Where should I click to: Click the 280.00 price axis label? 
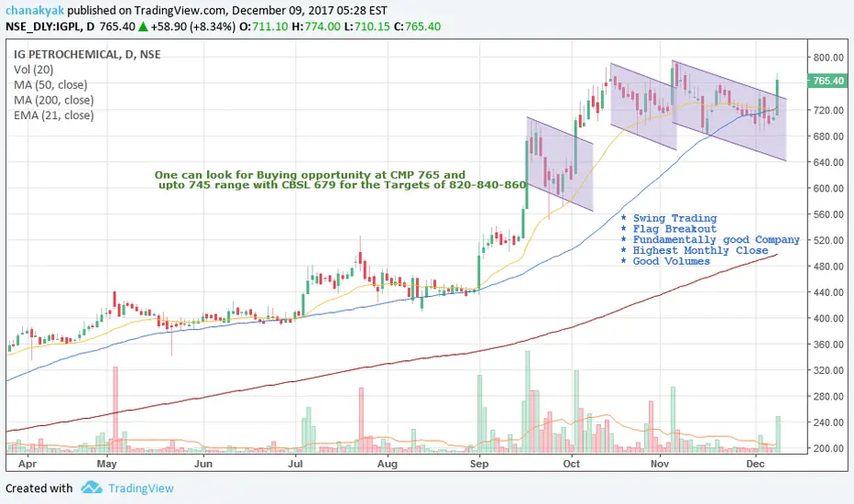coord(828,397)
